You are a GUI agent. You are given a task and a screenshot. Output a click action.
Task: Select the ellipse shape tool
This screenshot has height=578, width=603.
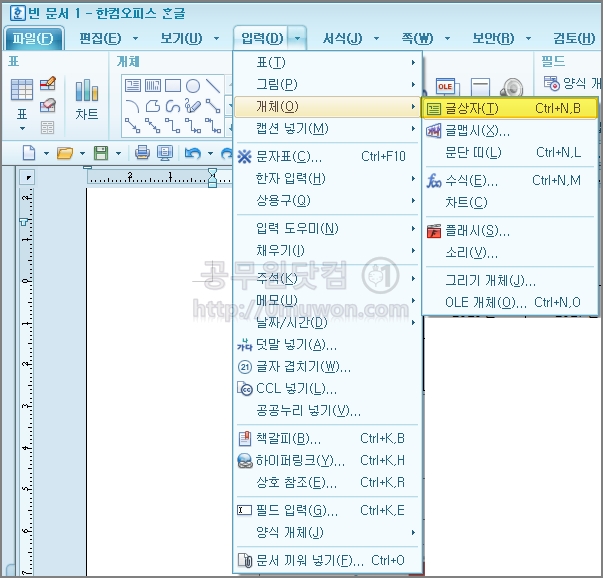click(193, 86)
